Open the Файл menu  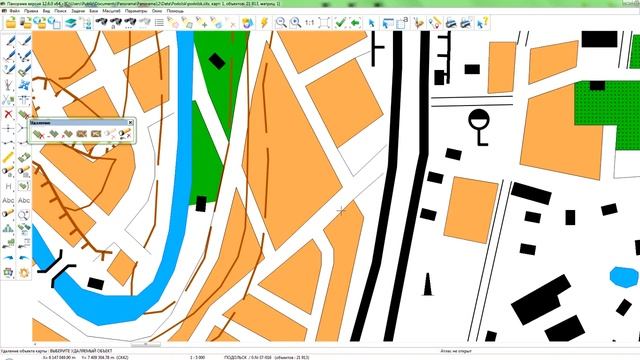pyautogui.click(x=14, y=11)
